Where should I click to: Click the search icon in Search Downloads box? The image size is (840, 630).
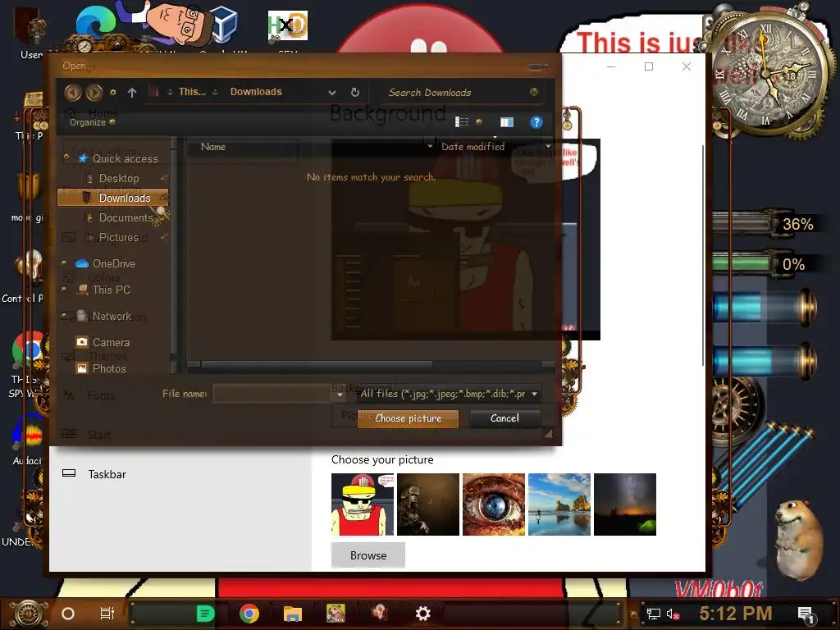pyautogui.click(x=533, y=92)
